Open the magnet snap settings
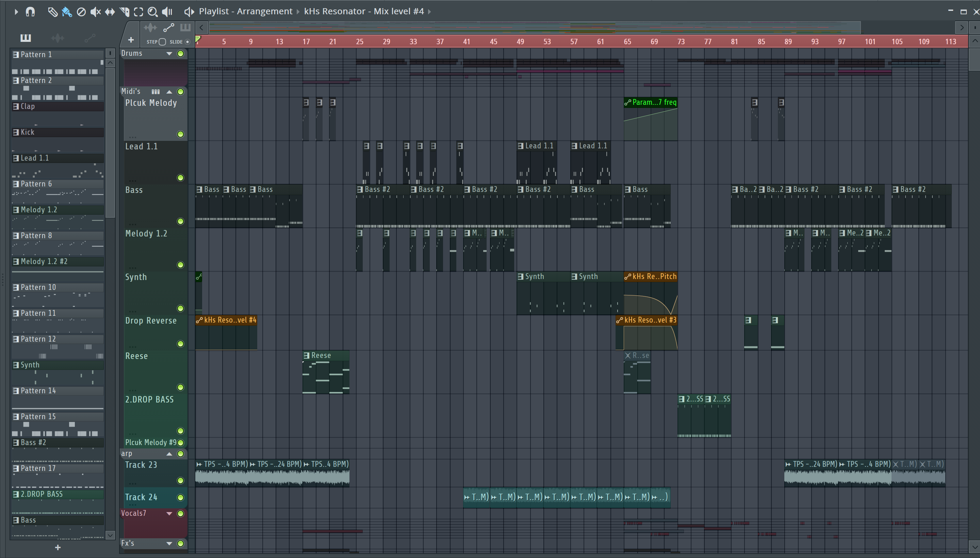 click(x=30, y=12)
